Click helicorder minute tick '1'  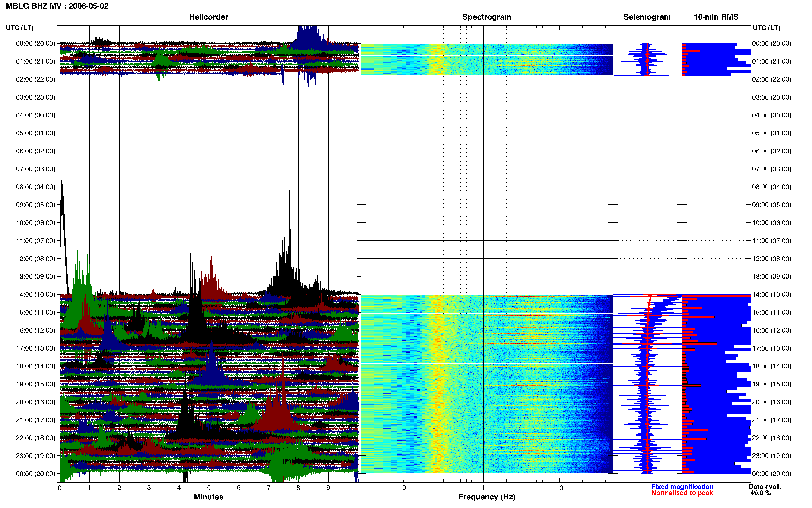click(x=89, y=488)
